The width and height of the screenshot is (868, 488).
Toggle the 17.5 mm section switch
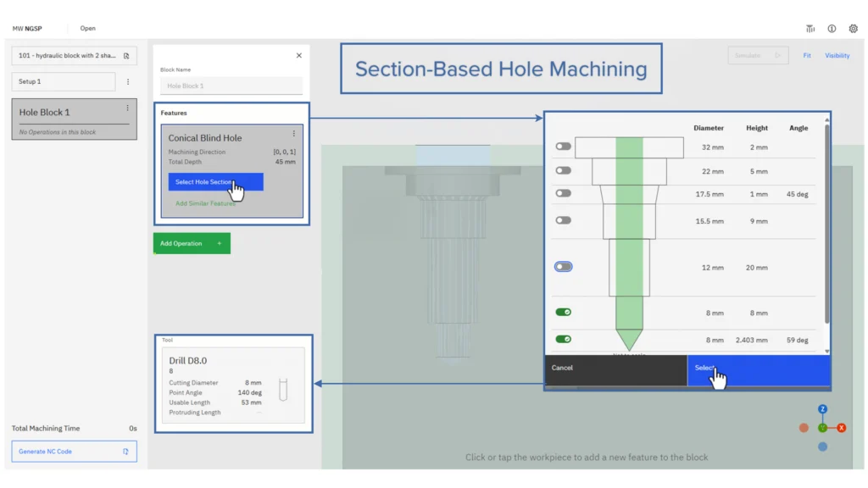[x=563, y=193]
